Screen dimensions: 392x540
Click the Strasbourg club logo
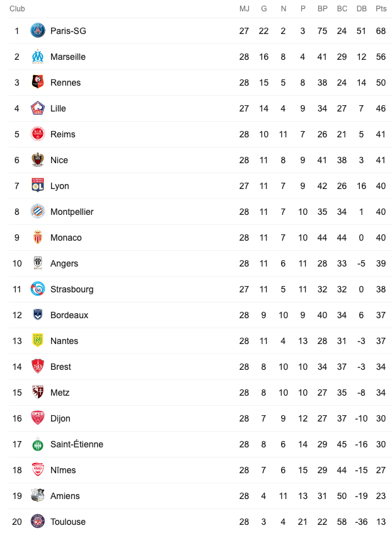(x=38, y=289)
